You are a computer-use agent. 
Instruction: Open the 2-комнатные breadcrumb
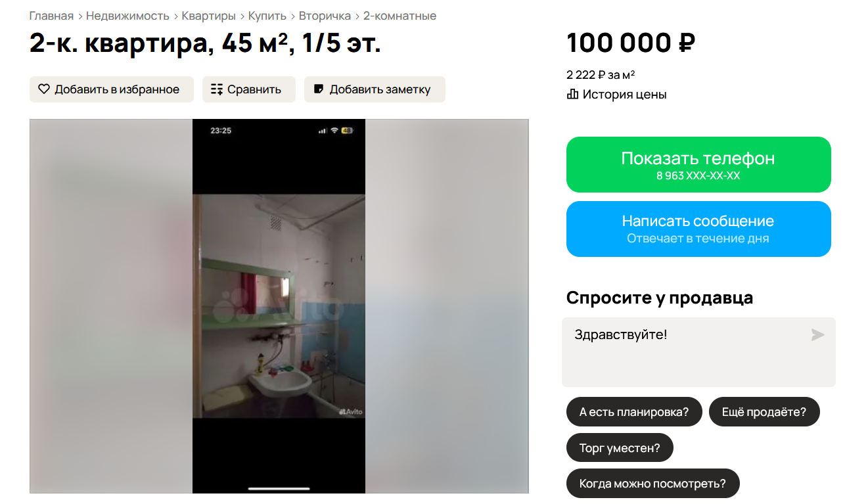pyautogui.click(x=400, y=16)
